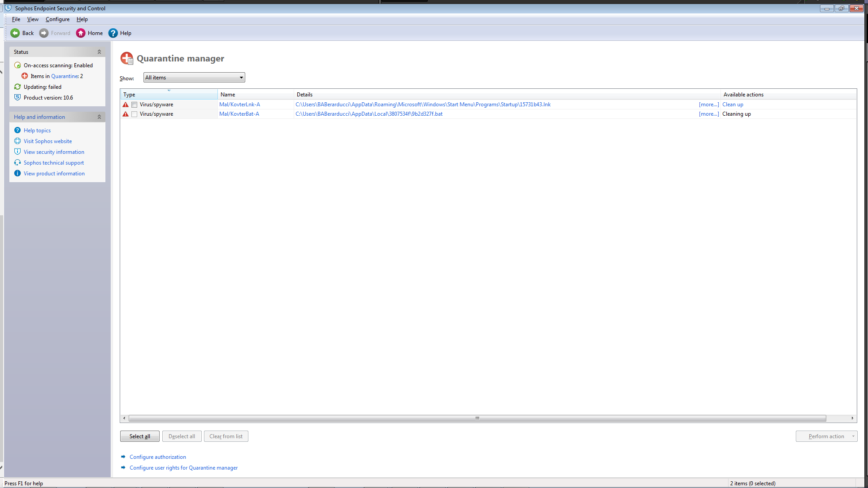Click the Select all button
Image resolution: width=868 pixels, height=488 pixels.
click(x=140, y=436)
